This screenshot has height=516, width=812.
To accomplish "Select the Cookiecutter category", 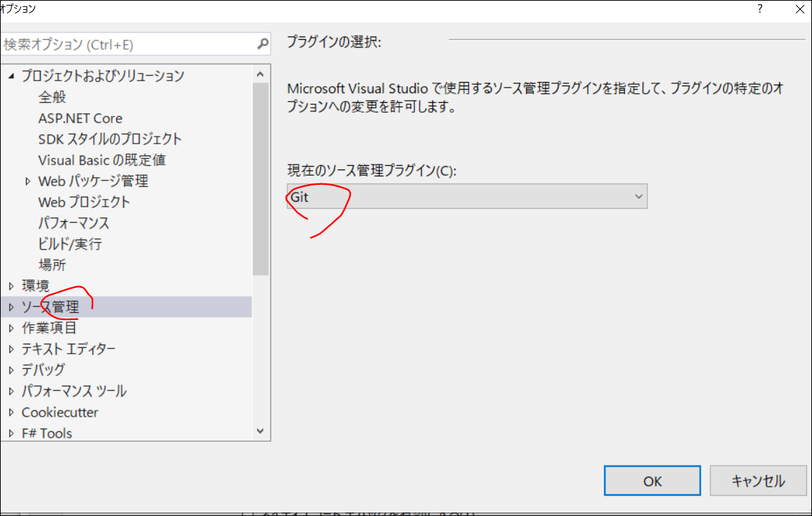I will click(x=60, y=412).
